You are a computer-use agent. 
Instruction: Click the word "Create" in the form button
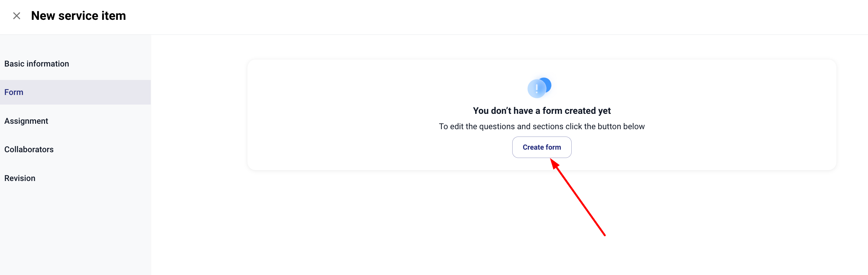[x=533, y=147]
